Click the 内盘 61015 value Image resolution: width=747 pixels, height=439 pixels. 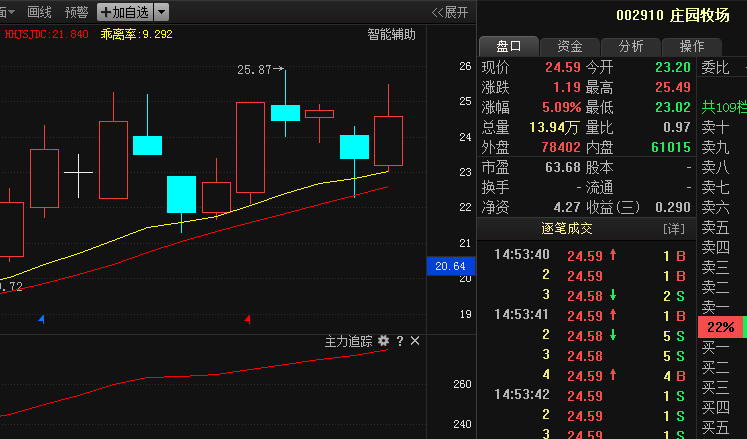671,147
